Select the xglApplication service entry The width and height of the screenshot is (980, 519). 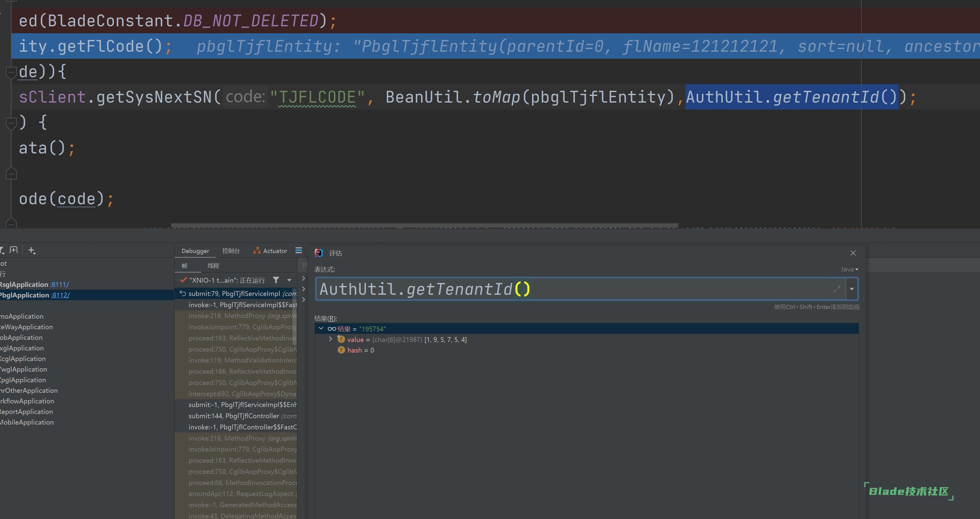click(22, 348)
